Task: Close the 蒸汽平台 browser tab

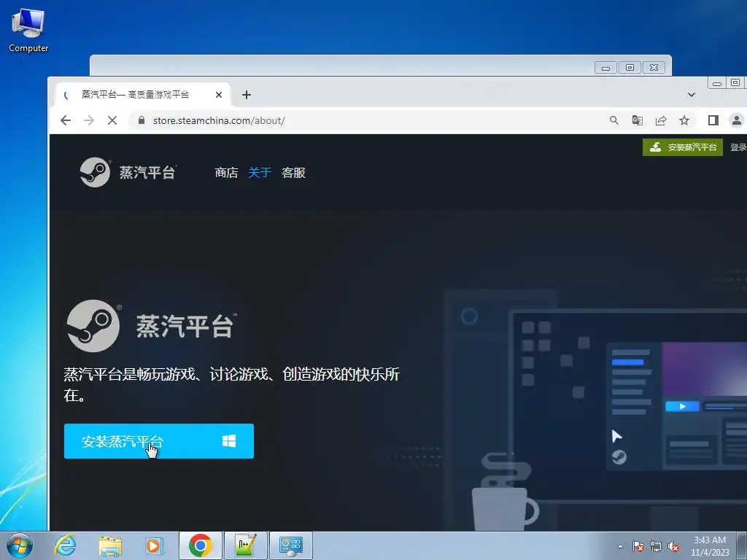Action: (219, 95)
